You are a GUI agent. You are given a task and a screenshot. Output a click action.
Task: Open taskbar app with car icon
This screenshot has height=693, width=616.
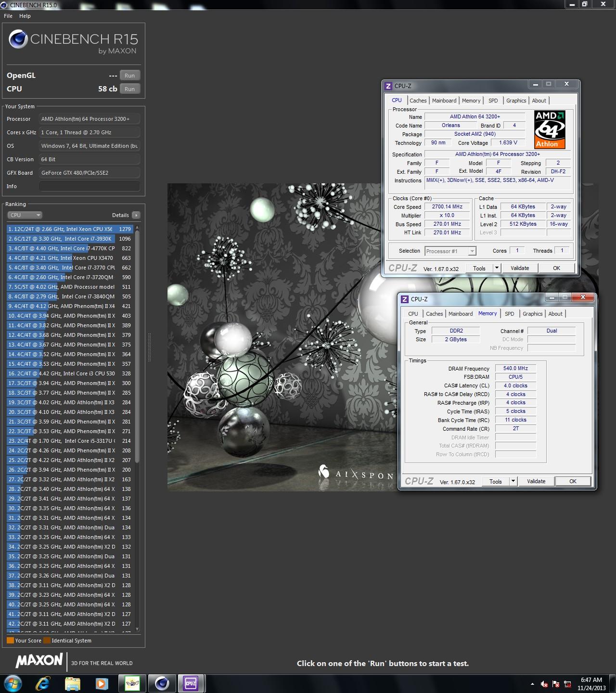click(x=132, y=683)
